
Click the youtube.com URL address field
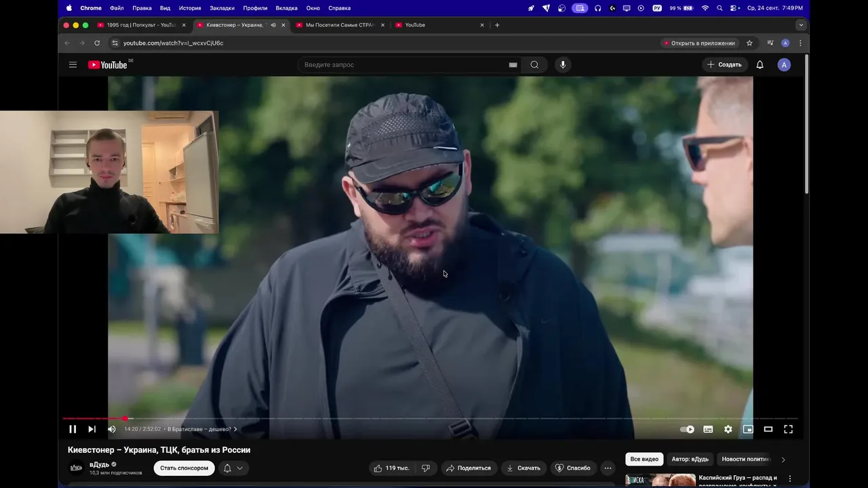coord(387,43)
